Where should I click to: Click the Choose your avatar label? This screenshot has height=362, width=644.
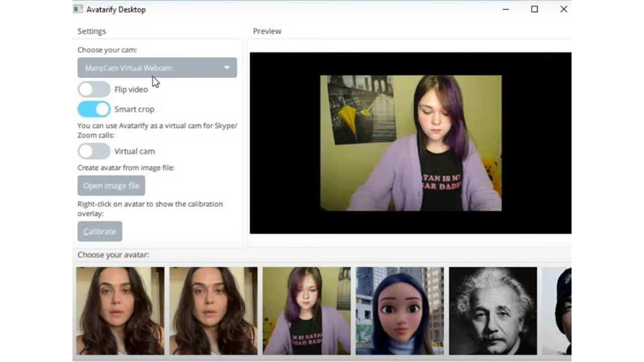[113, 254]
